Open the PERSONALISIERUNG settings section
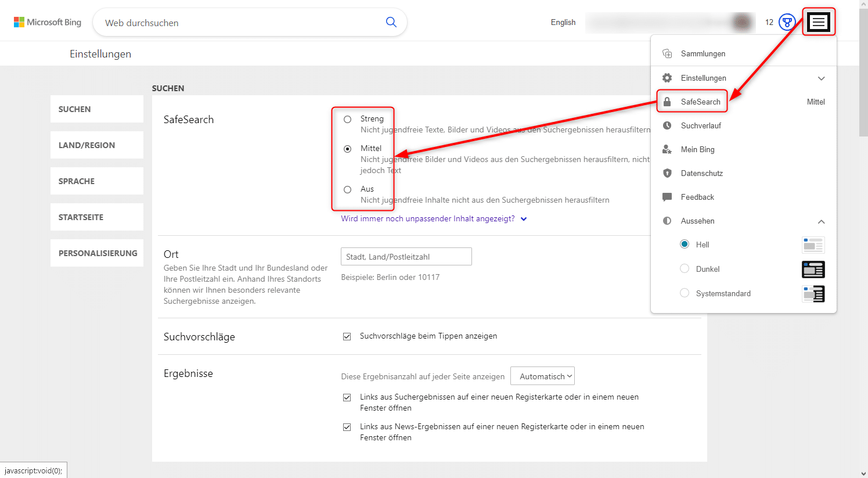 click(96, 253)
